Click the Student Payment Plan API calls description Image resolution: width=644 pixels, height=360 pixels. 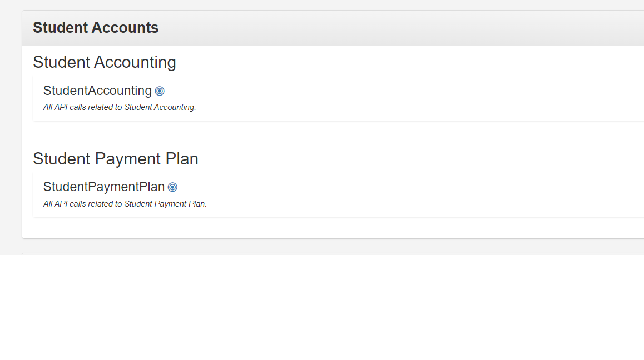pyautogui.click(x=125, y=204)
